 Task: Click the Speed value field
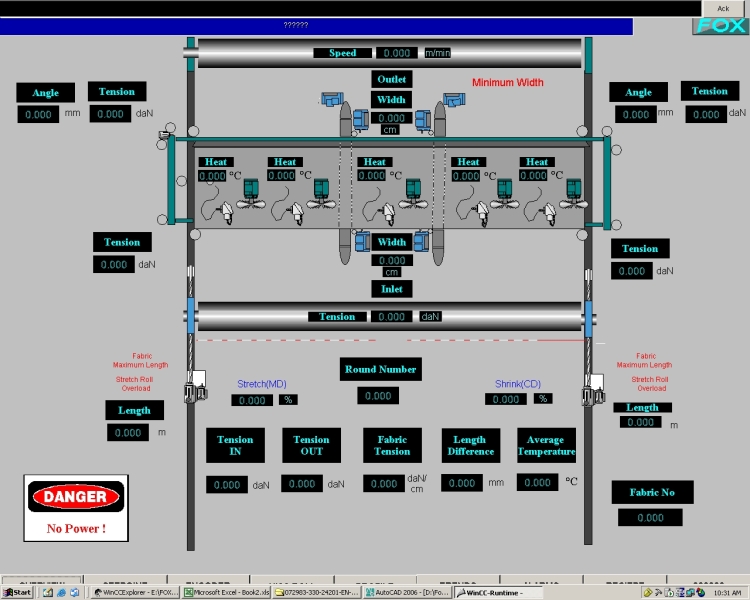point(397,53)
